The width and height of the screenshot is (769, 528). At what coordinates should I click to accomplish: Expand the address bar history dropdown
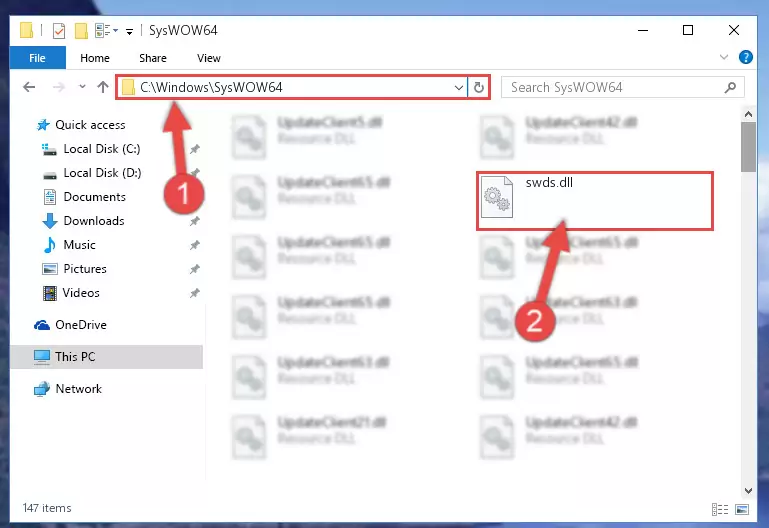[459, 88]
